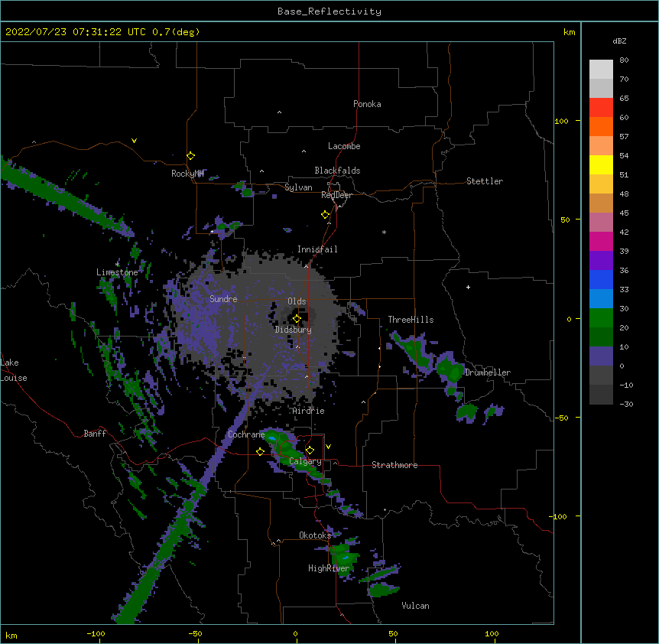
Task: Click the Stettler town label
Action: click(485, 181)
